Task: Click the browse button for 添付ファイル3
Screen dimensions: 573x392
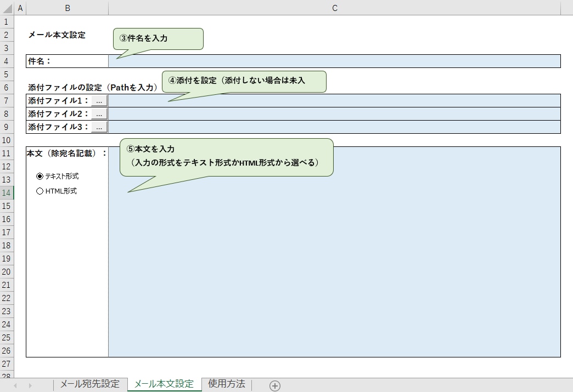Action: point(99,127)
